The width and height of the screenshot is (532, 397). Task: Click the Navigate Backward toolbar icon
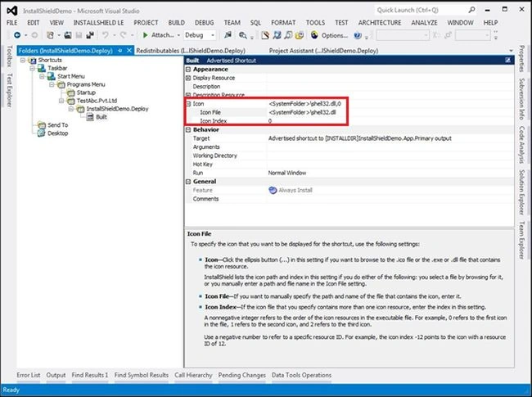(x=17, y=35)
